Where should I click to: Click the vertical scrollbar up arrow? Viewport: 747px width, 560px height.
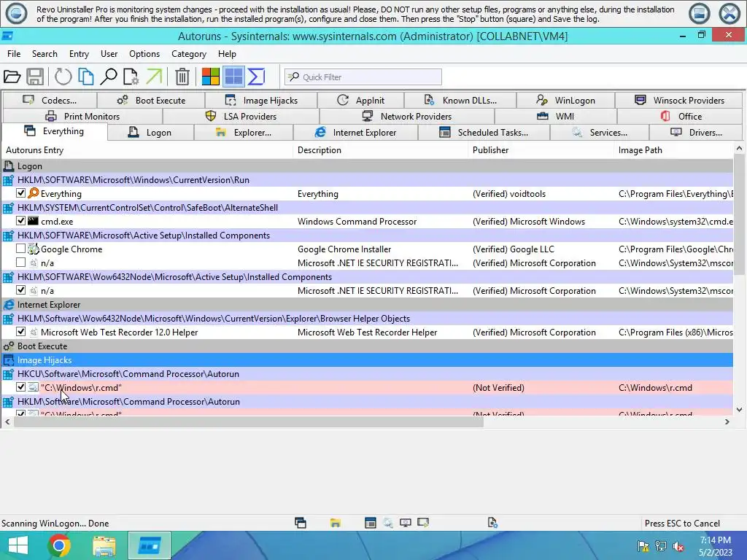tap(739, 149)
